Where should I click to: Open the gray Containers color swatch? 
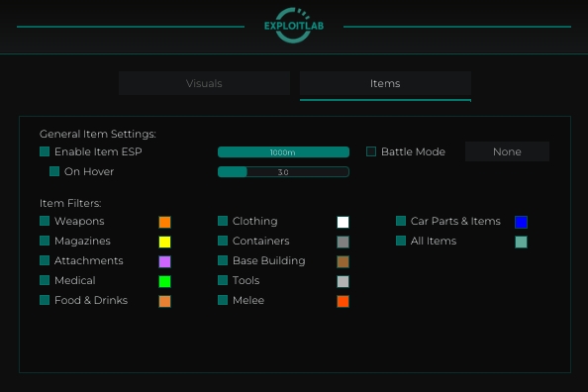pyautogui.click(x=343, y=242)
